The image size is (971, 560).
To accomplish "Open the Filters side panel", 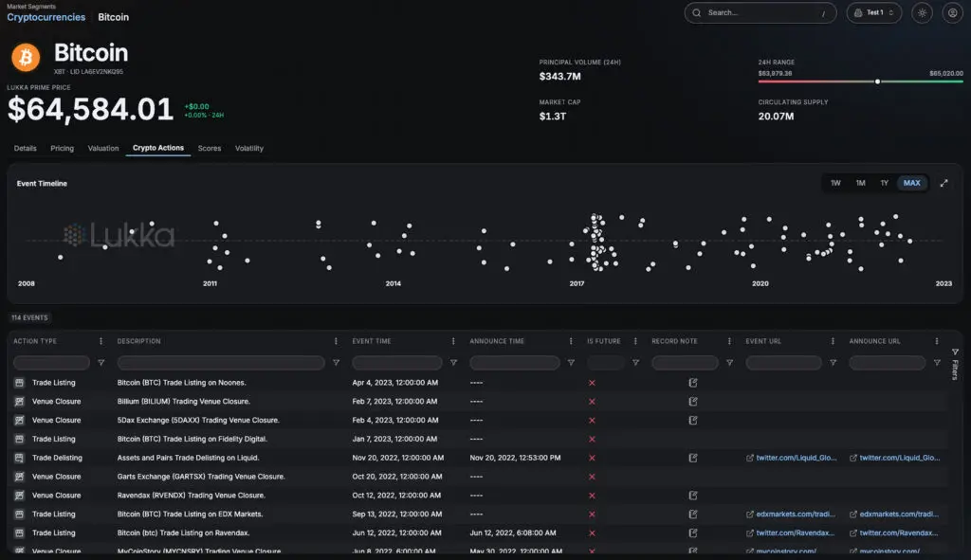I will click(x=955, y=365).
